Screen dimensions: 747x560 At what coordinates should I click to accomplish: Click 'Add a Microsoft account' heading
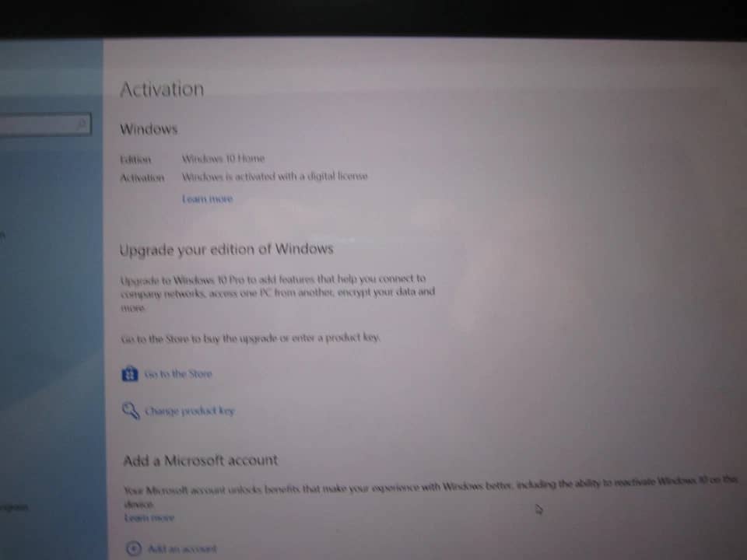200,460
